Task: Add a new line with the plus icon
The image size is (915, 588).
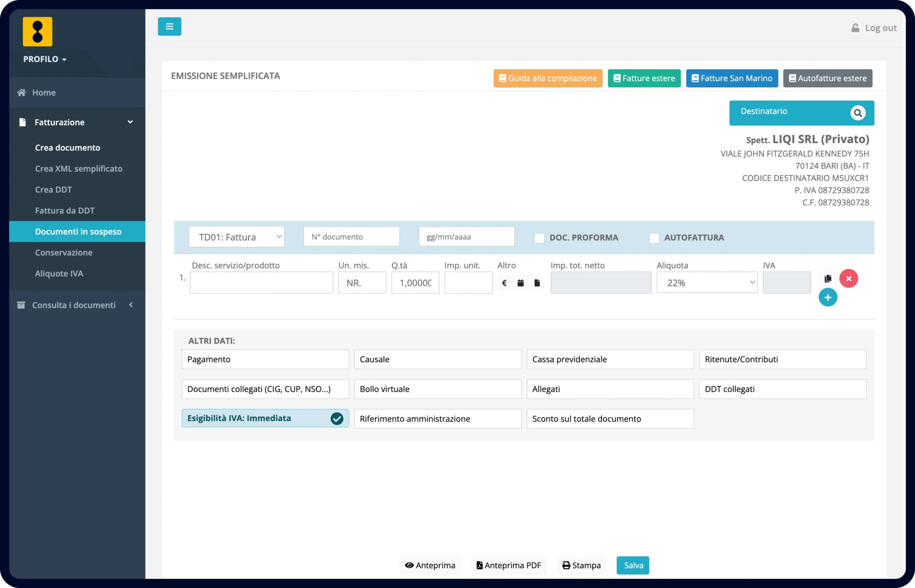Action: [827, 298]
